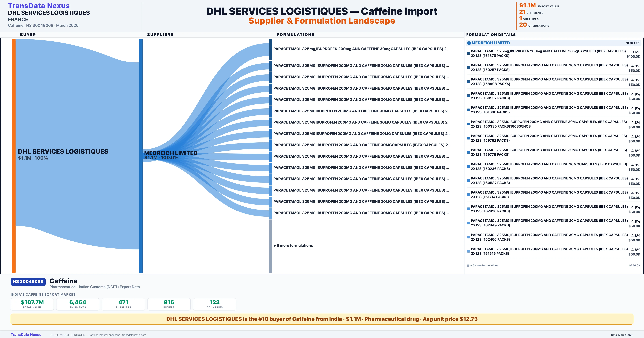Select the SUPPLIERS column header
This screenshot has height=338, width=644.
pos(160,34)
